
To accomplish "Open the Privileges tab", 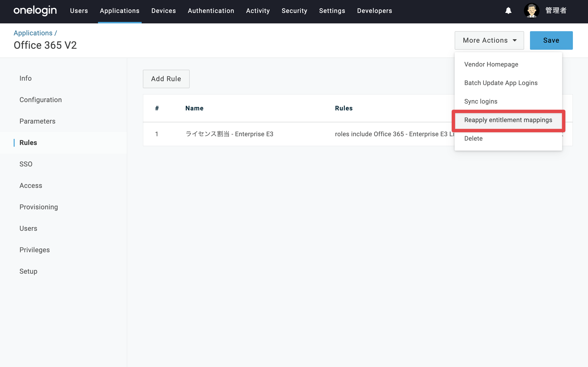I will pyautogui.click(x=35, y=250).
